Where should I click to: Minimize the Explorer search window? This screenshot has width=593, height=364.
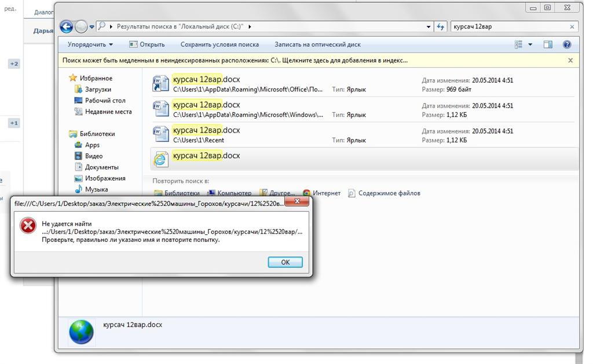(x=533, y=8)
